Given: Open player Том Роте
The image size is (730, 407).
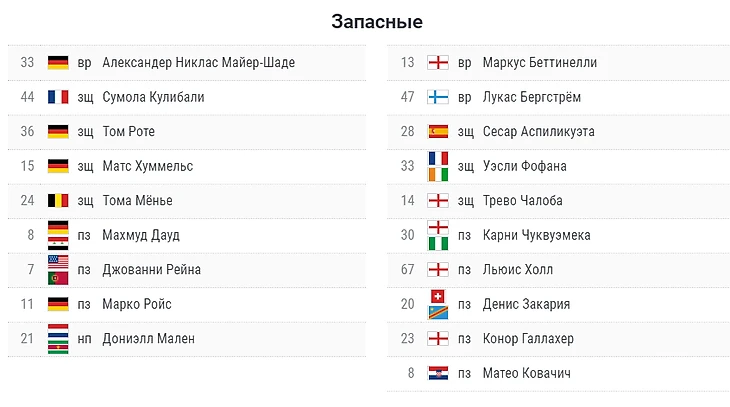Looking at the screenshot, I should click(x=128, y=131).
